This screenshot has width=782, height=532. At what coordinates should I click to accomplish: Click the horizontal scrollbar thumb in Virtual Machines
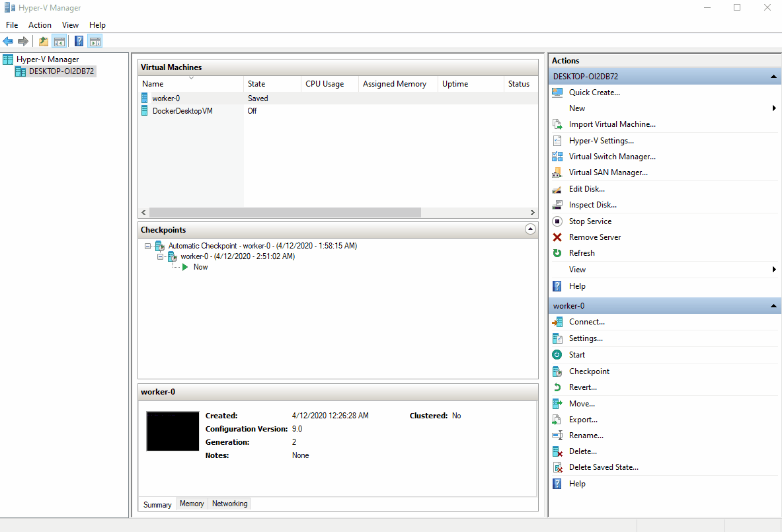point(285,212)
